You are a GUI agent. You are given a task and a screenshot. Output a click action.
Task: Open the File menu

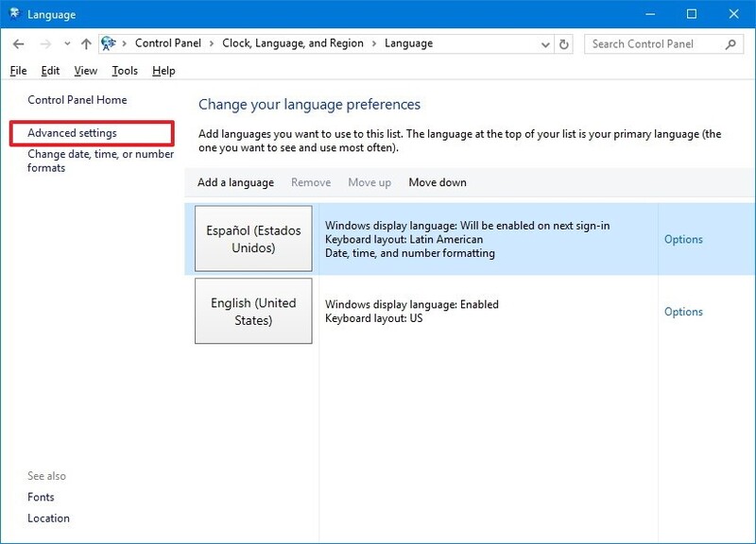pos(18,71)
